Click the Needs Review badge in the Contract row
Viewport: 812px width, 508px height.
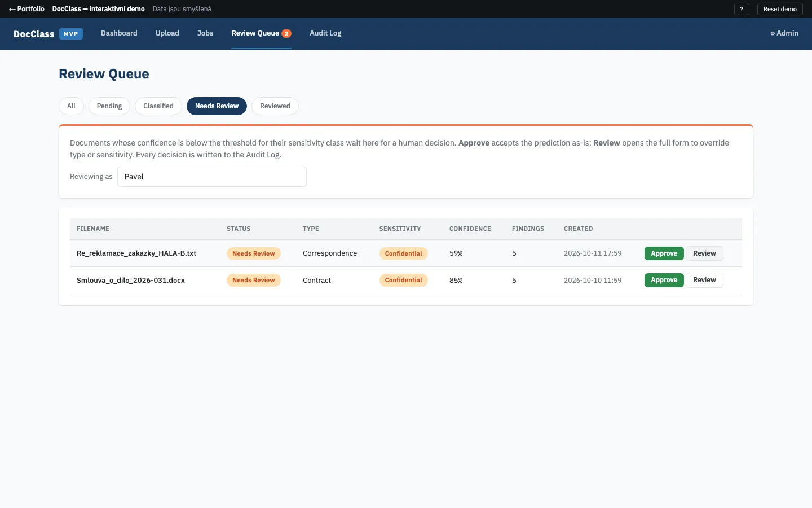click(x=254, y=280)
